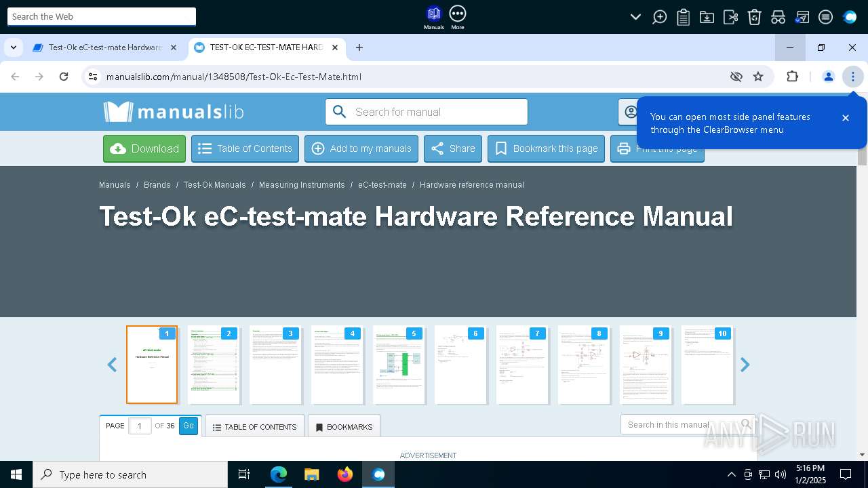
Task: Open the Measuring Instruments breadcrumb
Action: click(302, 185)
